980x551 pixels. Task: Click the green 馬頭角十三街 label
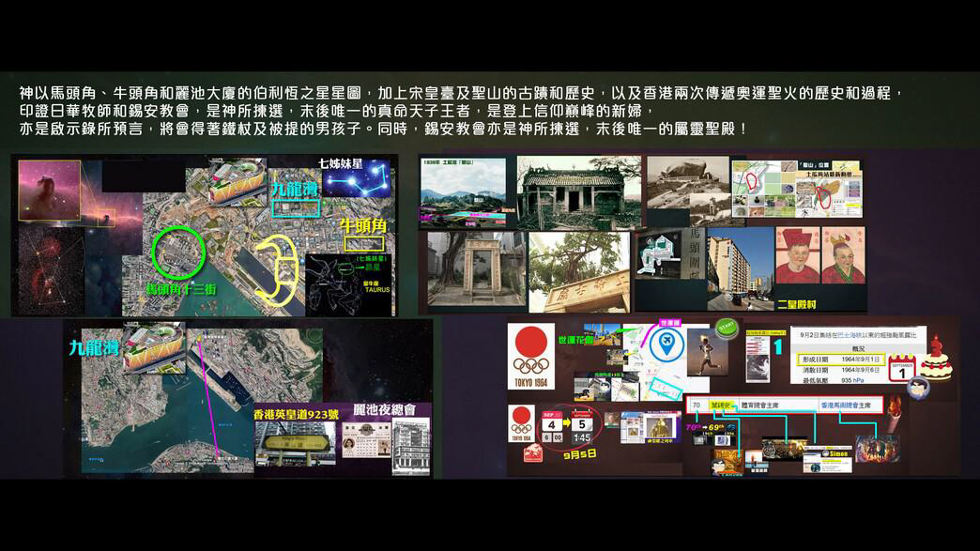(180, 289)
